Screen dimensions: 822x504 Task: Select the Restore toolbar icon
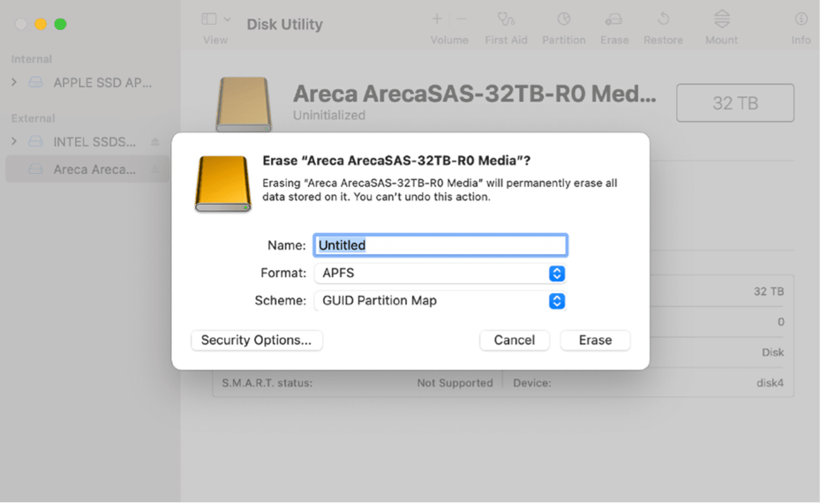click(x=663, y=20)
